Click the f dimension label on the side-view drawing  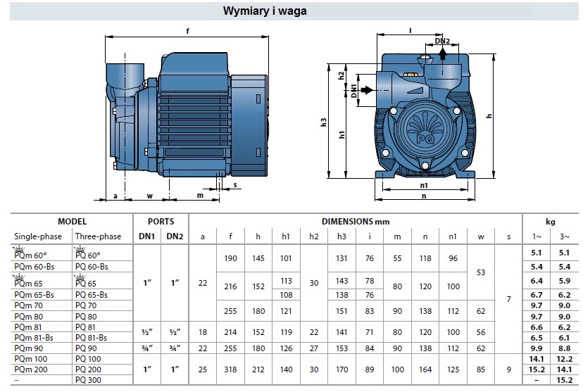tap(187, 32)
